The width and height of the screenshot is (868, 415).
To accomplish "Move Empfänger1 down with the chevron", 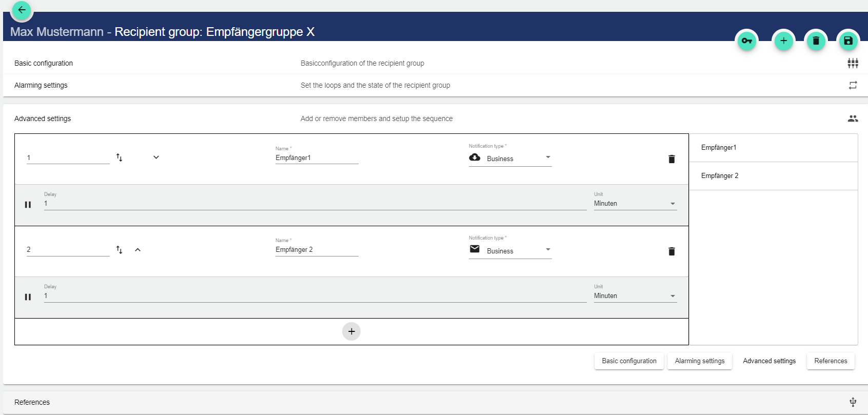I will point(156,157).
